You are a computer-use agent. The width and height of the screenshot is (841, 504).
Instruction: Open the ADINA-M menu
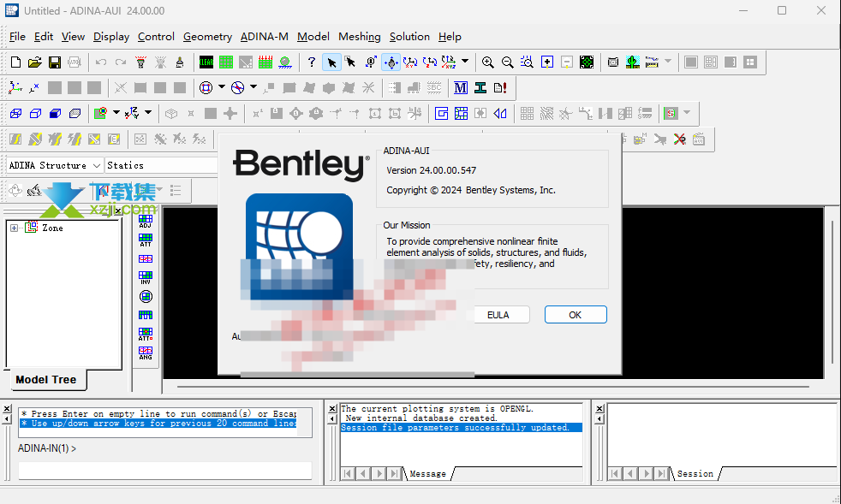pyautogui.click(x=265, y=37)
